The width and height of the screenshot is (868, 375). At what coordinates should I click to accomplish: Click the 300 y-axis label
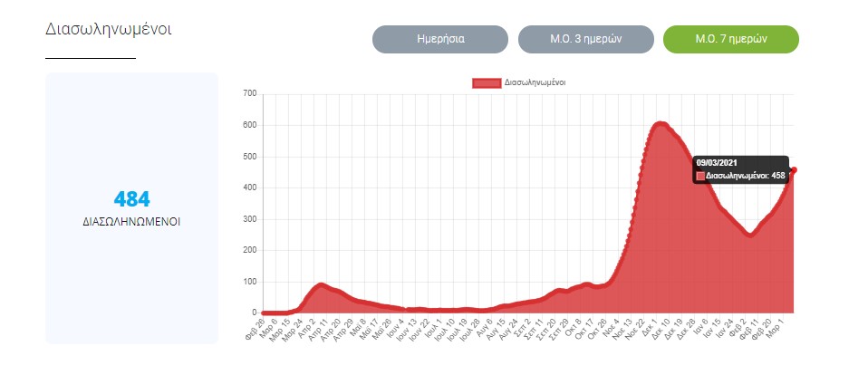click(x=250, y=219)
